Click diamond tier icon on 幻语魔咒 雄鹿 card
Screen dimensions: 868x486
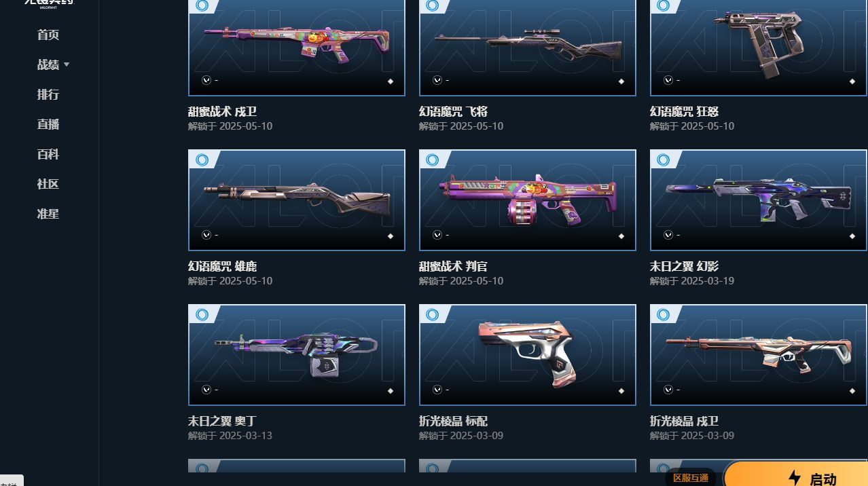(x=391, y=236)
